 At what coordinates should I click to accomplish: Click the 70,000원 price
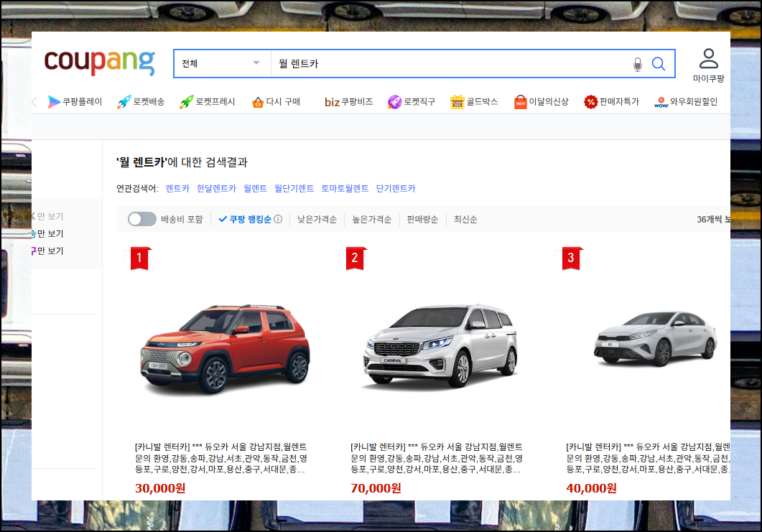376,488
